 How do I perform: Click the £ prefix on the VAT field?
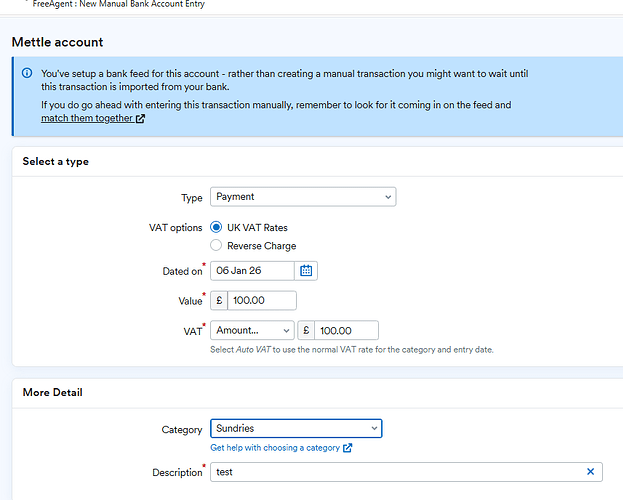click(x=306, y=330)
